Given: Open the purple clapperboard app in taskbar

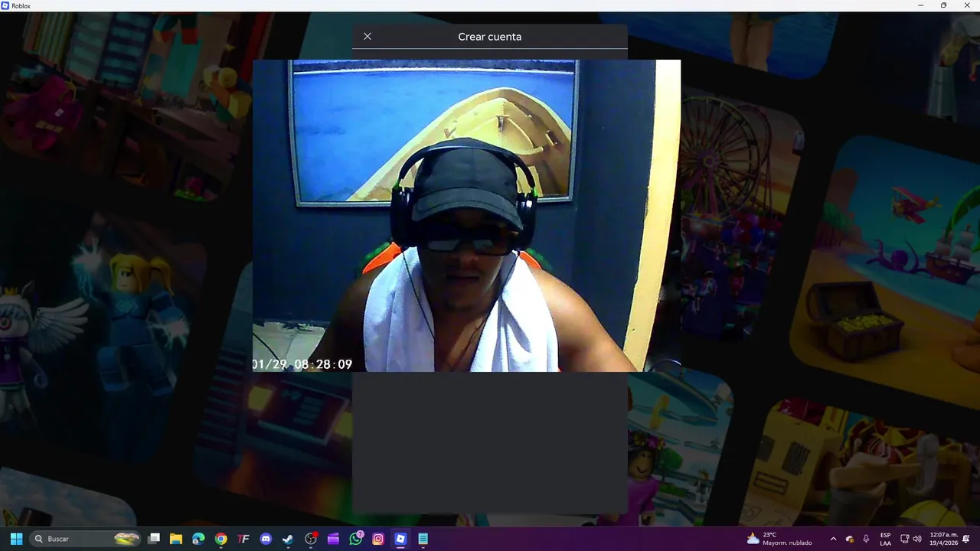Looking at the screenshot, I should pyautogui.click(x=333, y=539).
